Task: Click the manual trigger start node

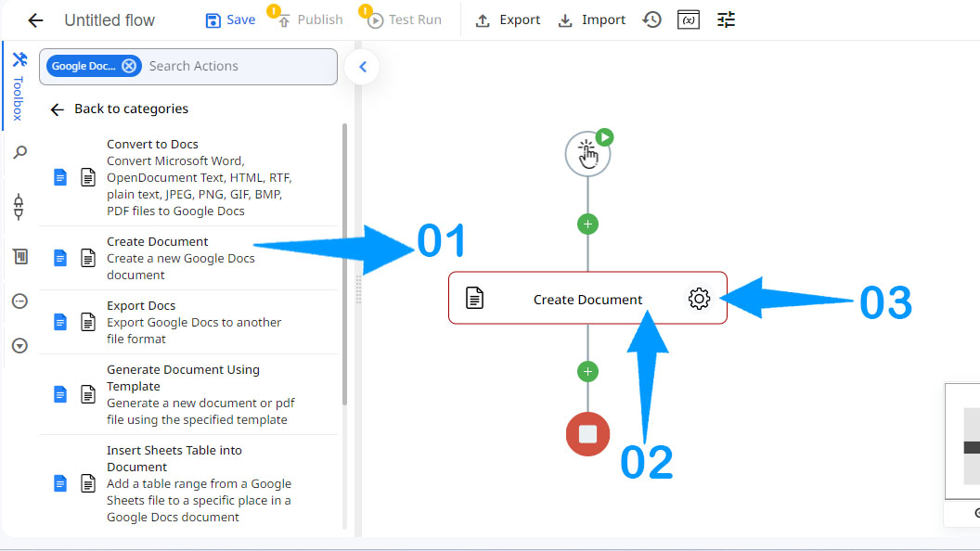Action: 587,154
